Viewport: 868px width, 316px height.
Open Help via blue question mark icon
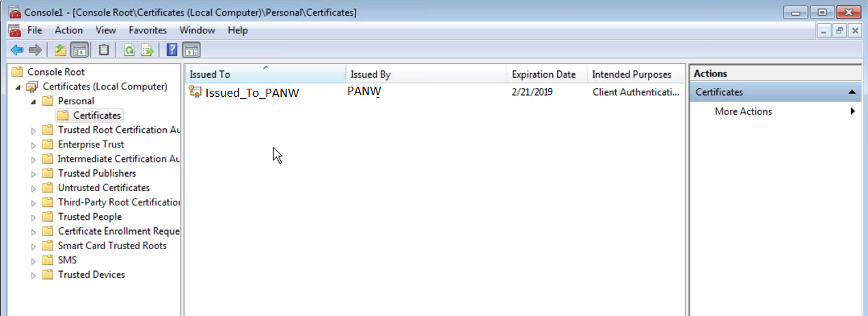pyautogui.click(x=172, y=50)
